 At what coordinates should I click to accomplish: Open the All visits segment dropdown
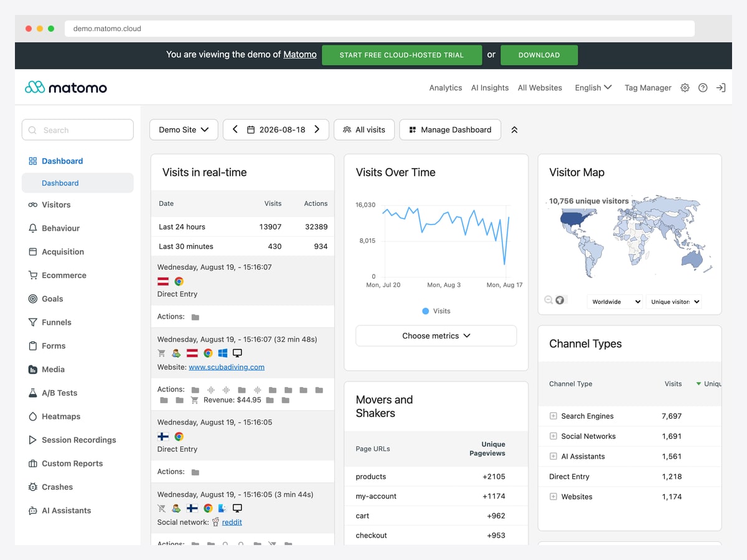pos(364,129)
